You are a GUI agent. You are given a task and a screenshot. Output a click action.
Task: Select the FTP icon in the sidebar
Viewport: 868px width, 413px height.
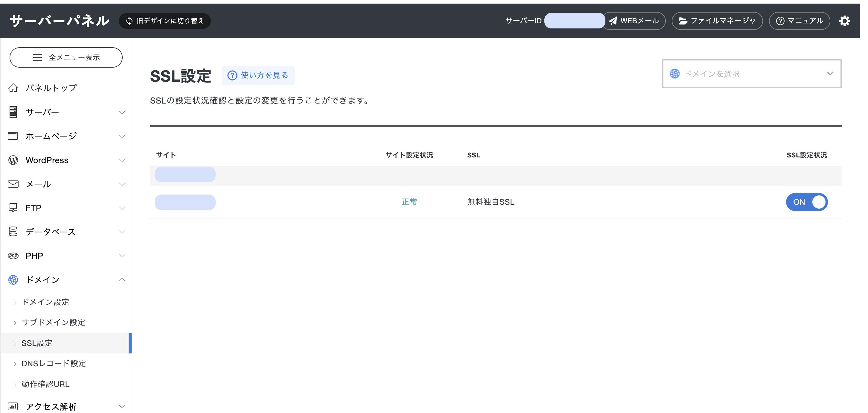(x=13, y=208)
